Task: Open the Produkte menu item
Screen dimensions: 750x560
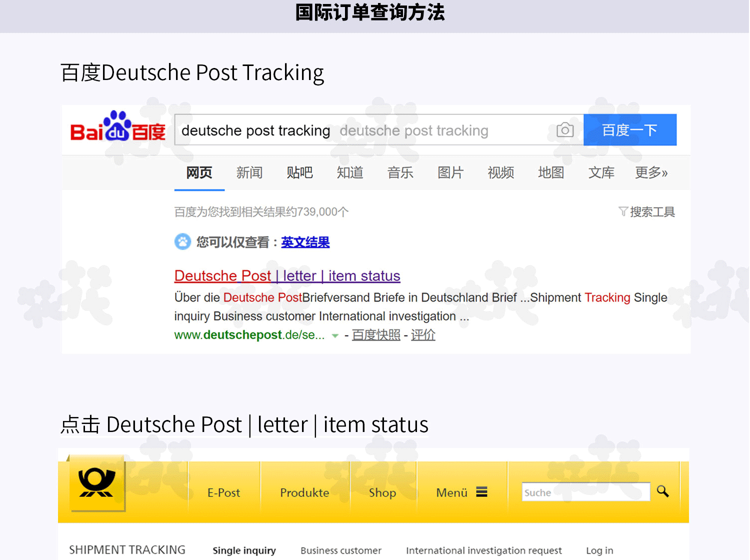Action: [304, 492]
